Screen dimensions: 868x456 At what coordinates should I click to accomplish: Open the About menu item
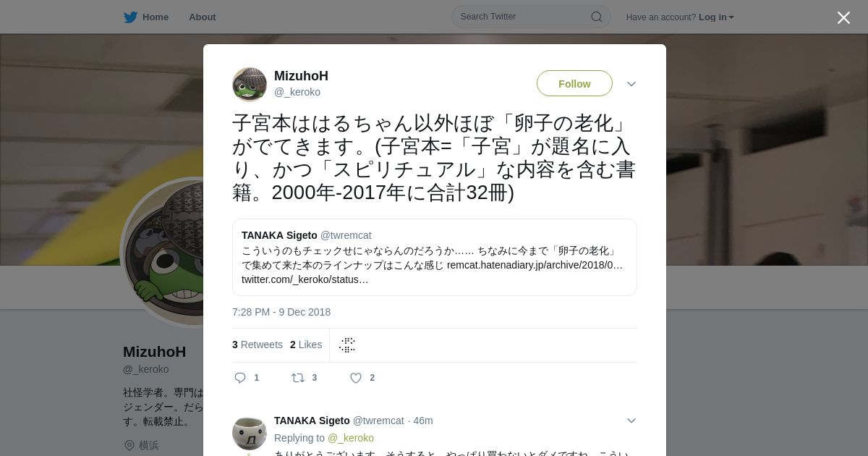[203, 17]
